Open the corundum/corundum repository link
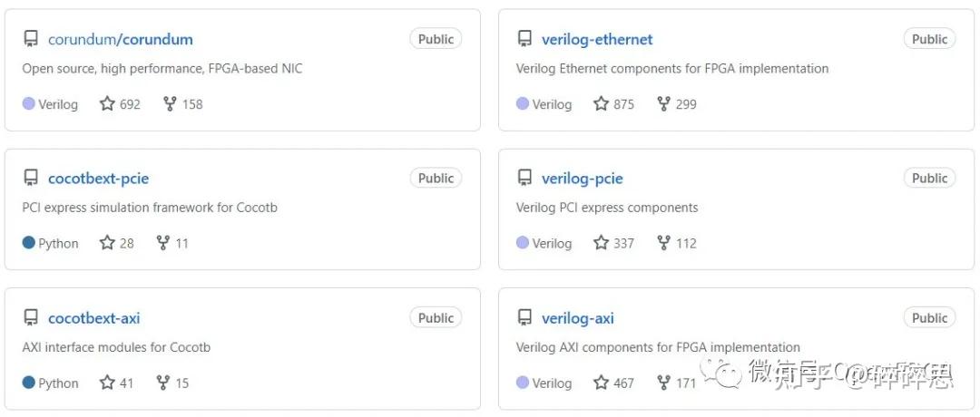This screenshot has height=417, width=980. coord(120,39)
